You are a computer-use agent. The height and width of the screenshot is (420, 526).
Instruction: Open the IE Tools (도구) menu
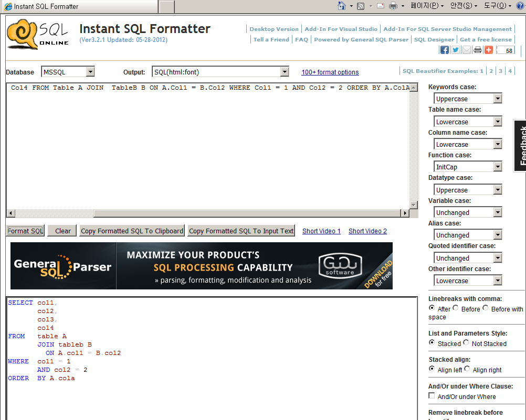498,6
